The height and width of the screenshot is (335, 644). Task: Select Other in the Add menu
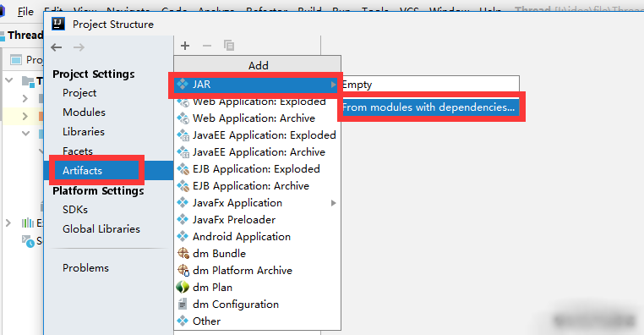click(x=257, y=321)
